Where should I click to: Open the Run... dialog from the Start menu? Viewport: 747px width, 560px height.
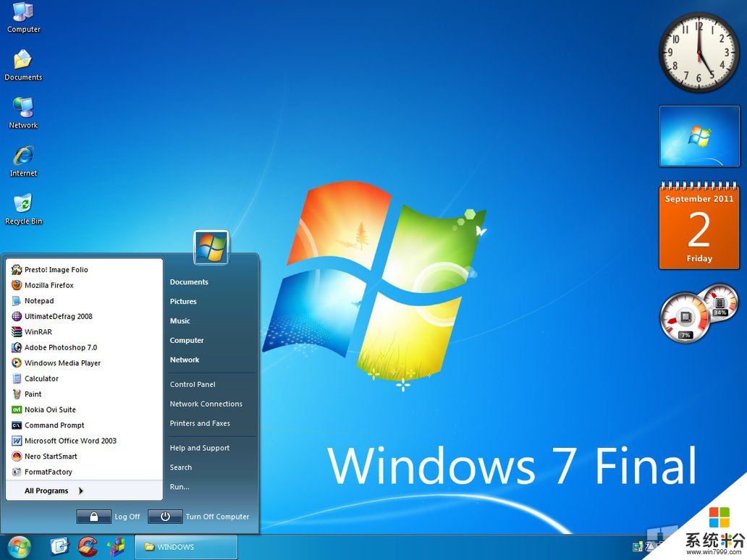[180, 487]
